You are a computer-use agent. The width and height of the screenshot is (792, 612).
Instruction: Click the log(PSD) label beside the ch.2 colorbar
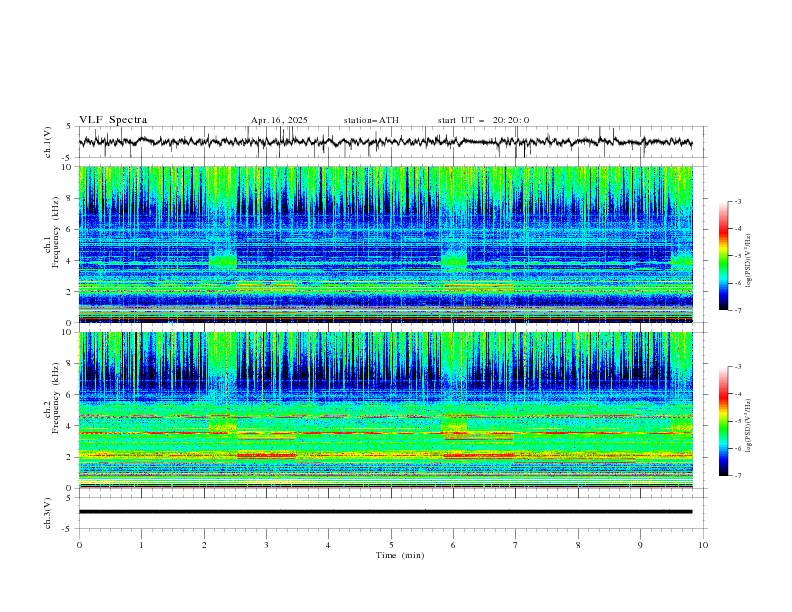749,426
